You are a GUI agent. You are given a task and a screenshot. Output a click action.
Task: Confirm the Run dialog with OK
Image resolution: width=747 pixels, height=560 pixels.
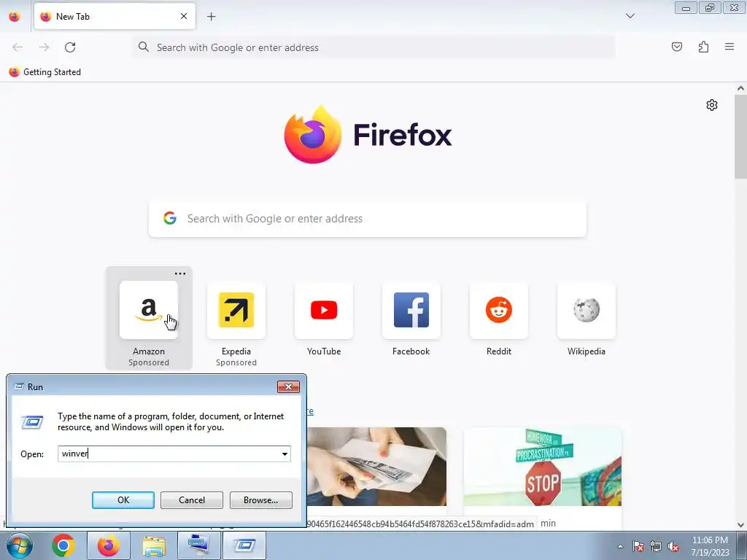pyautogui.click(x=123, y=500)
